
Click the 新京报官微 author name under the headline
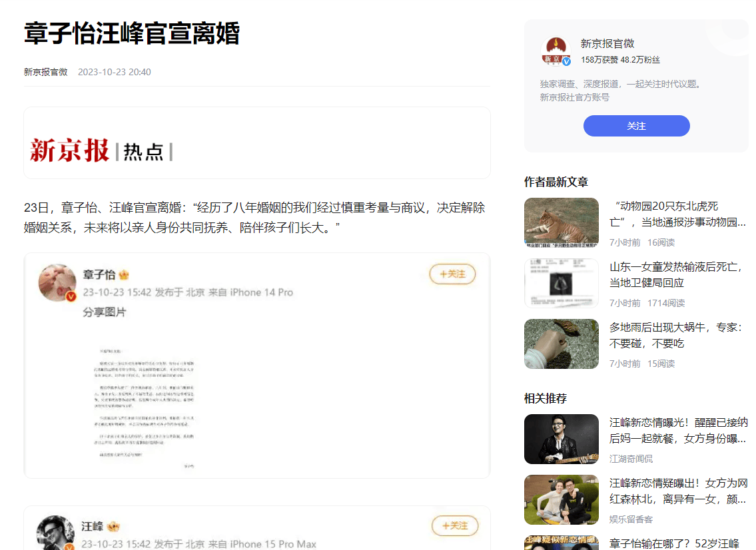[x=46, y=72]
